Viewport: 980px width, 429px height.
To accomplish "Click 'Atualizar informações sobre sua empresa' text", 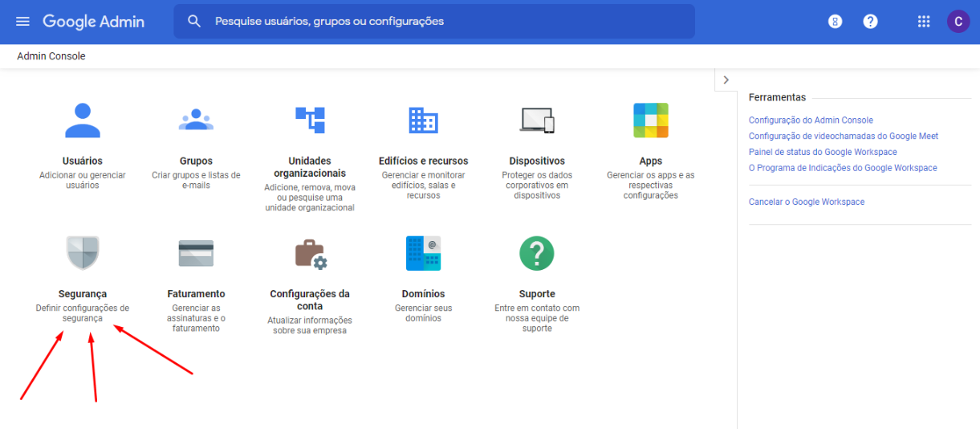I will [310, 325].
